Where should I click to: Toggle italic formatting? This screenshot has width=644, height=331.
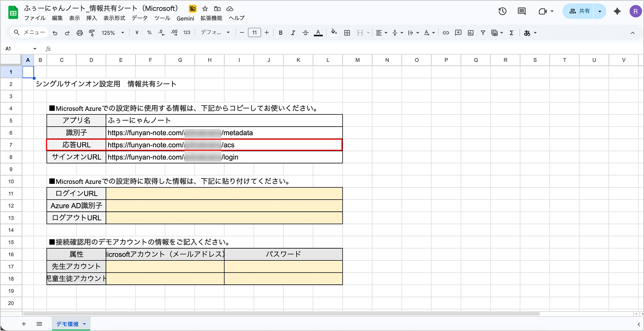[x=293, y=33]
